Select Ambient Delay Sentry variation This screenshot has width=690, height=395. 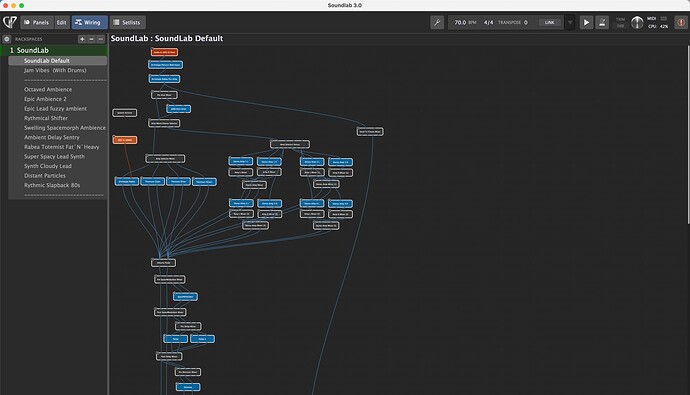pos(58,137)
